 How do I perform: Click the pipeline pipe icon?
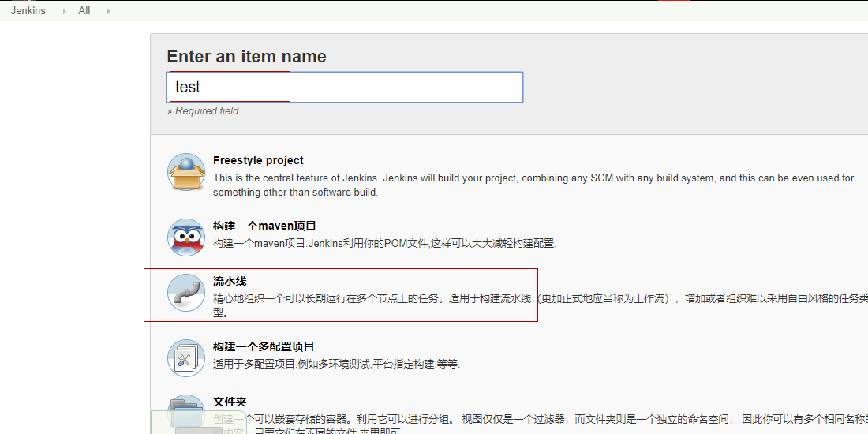click(x=186, y=293)
